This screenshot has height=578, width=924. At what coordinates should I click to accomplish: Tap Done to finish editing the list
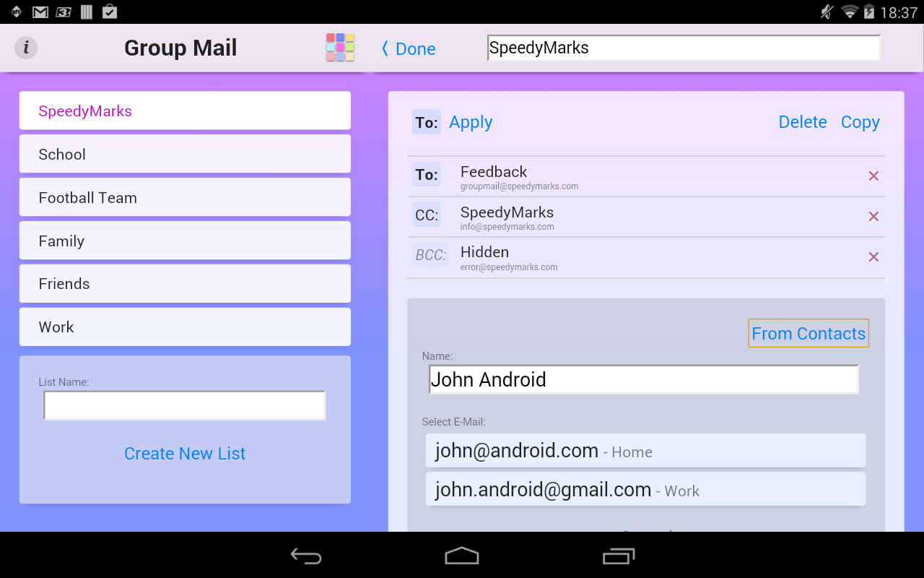point(409,48)
